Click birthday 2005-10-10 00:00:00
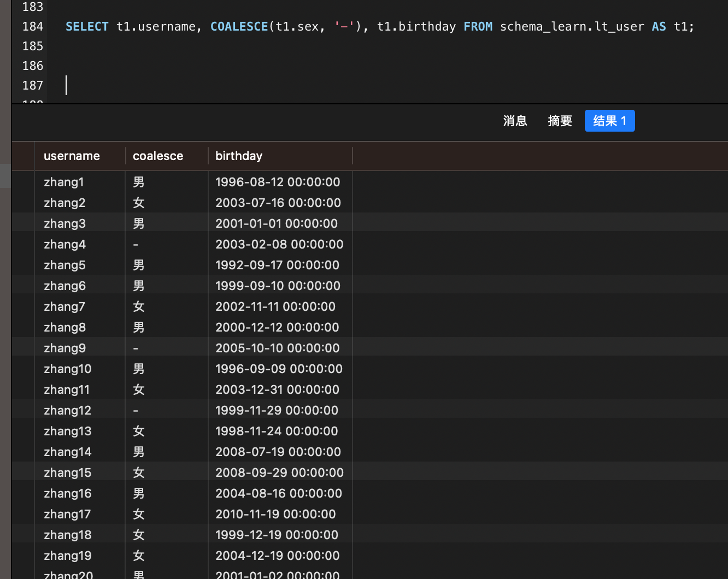The width and height of the screenshot is (728, 579). pos(278,348)
